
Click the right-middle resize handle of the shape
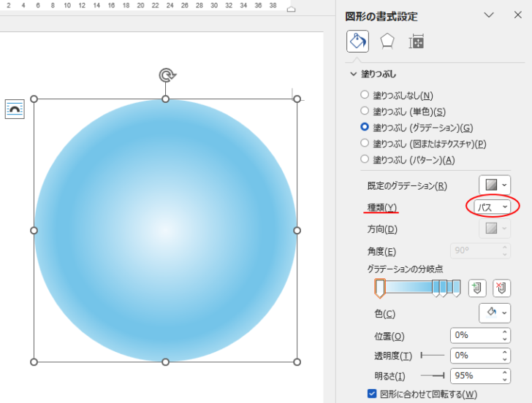297,231
